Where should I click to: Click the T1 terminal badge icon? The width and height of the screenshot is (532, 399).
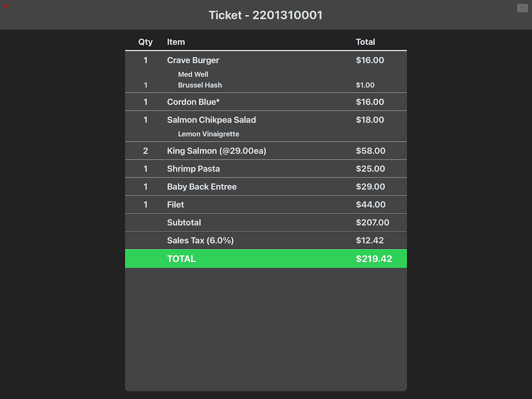coord(522,8)
